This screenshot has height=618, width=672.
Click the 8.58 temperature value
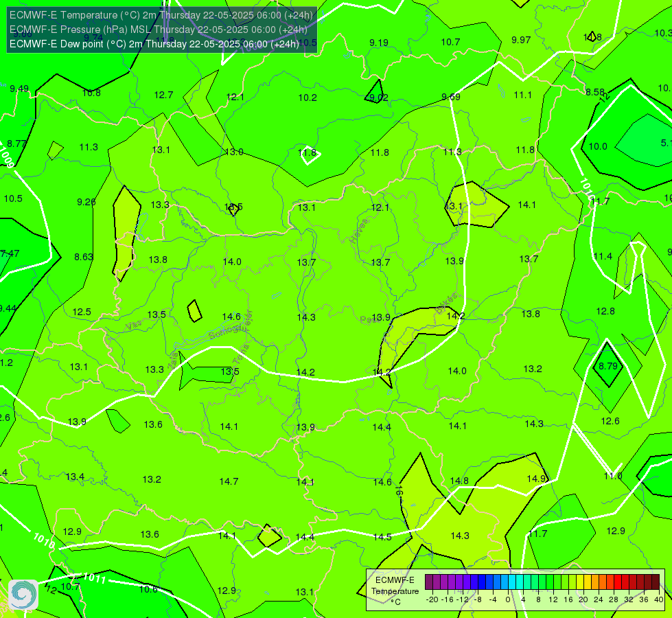point(595,92)
